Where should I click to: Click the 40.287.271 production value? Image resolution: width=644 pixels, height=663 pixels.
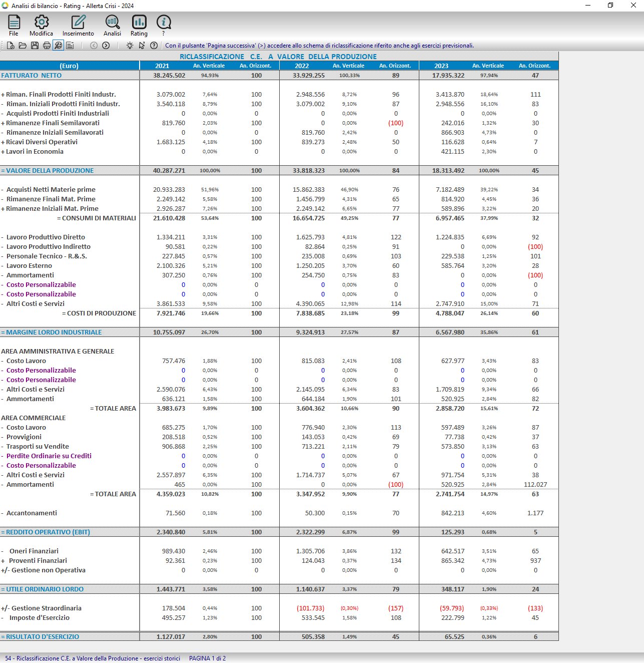(x=169, y=171)
